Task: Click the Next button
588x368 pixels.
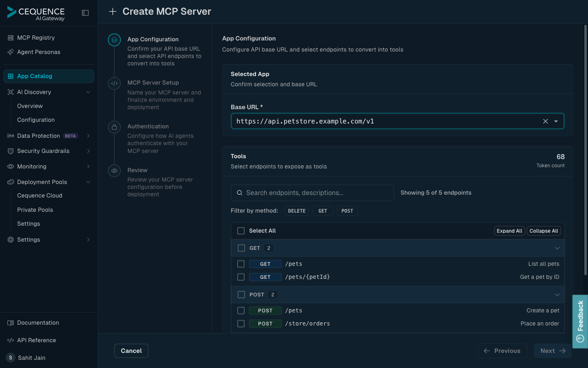Action: [x=552, y=351]
